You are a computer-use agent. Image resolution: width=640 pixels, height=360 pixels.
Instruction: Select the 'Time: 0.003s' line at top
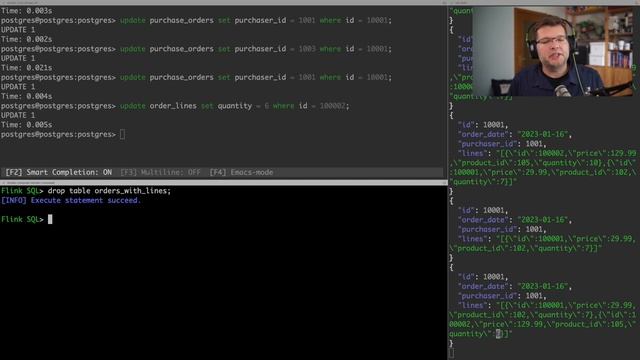pos(27,11)
